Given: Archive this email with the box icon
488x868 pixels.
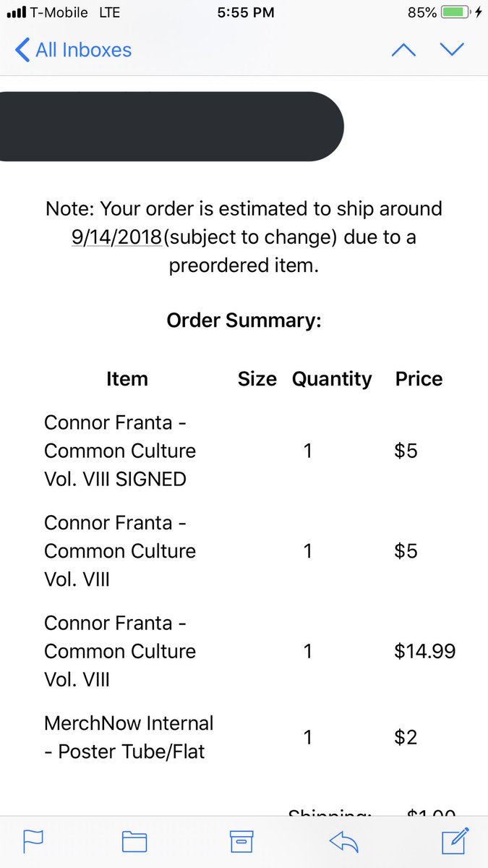Looking at the screenshot, I should (241, 841).
